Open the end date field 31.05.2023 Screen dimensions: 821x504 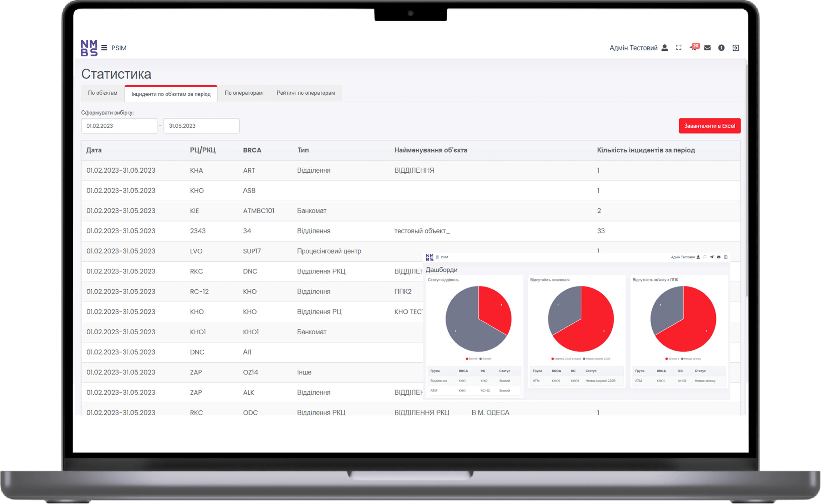tap(201, 126)
